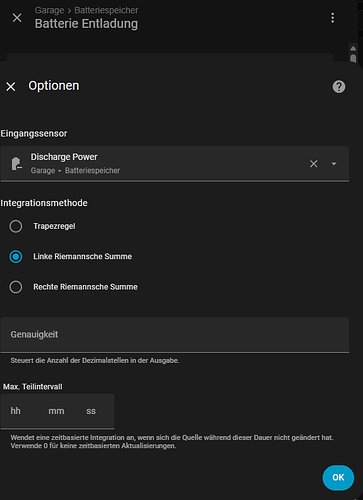This screenshot has height=500, width=363.
Task: Click the hh hours field
Action: pos(16,411)
